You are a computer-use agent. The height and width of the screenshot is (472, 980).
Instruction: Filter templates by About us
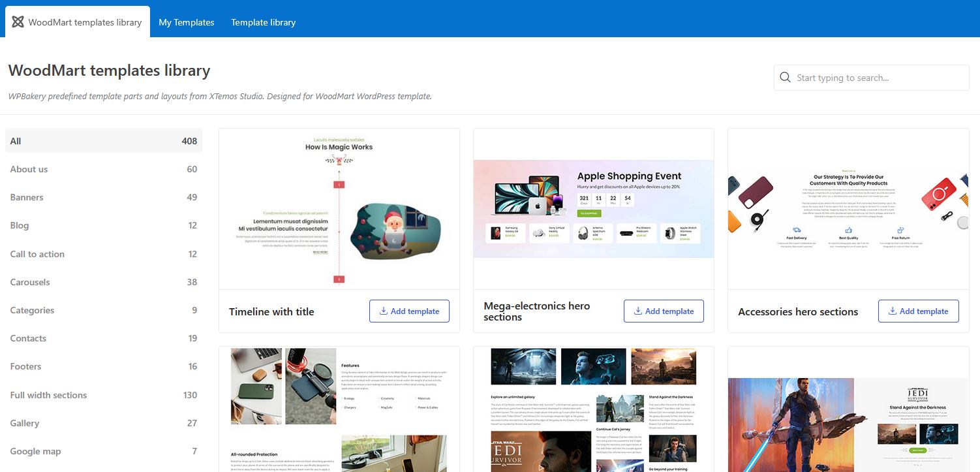point(104,169)
